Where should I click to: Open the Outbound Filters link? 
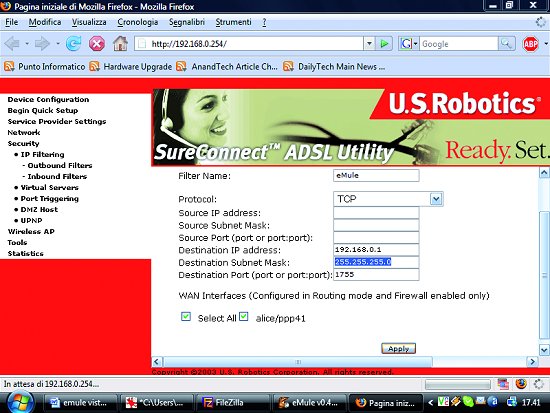[60, 165]
